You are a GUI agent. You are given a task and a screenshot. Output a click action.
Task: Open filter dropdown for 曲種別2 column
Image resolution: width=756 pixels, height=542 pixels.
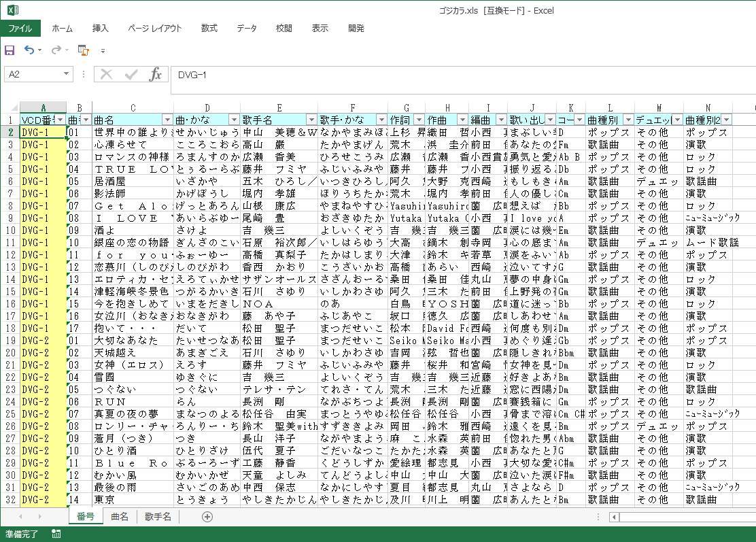[x=727, y=120]
